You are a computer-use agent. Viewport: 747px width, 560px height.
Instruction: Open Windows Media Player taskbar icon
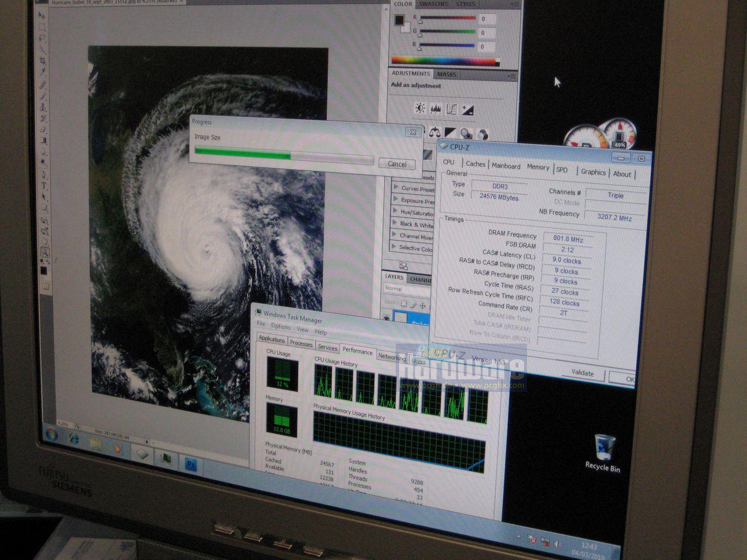click(118, 449)
